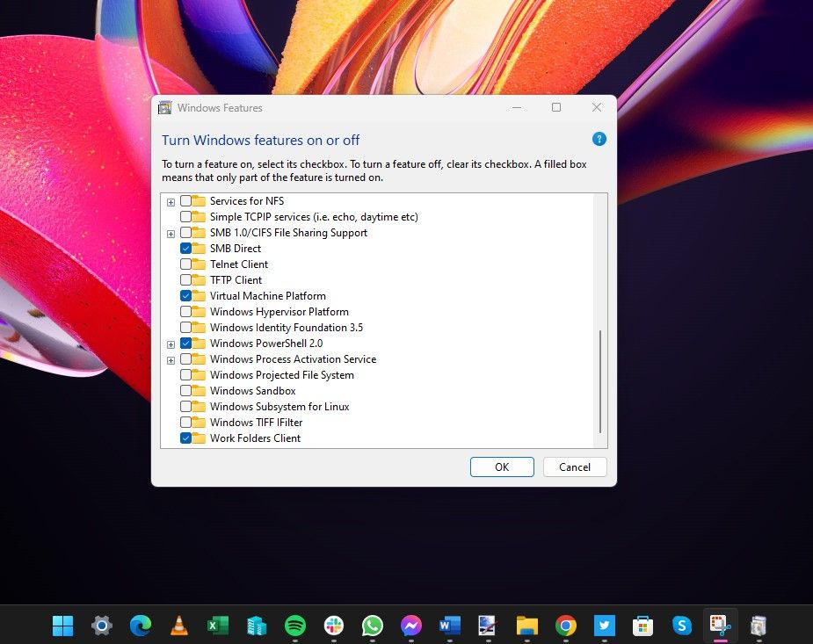Screen dimensions: 813x644
Task: Start VLC media player
Action: coord(178,626)
